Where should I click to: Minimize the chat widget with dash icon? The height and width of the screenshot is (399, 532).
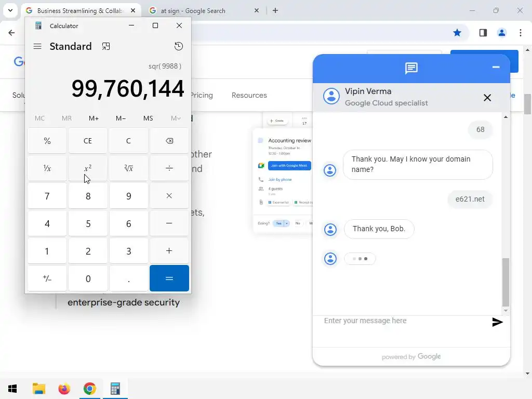(496, 67)
